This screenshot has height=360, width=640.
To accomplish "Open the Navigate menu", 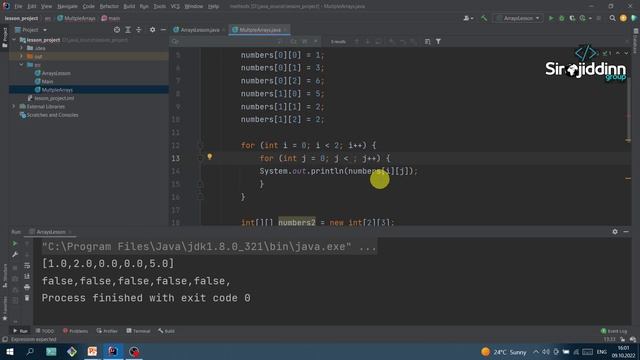I will 67,6.
